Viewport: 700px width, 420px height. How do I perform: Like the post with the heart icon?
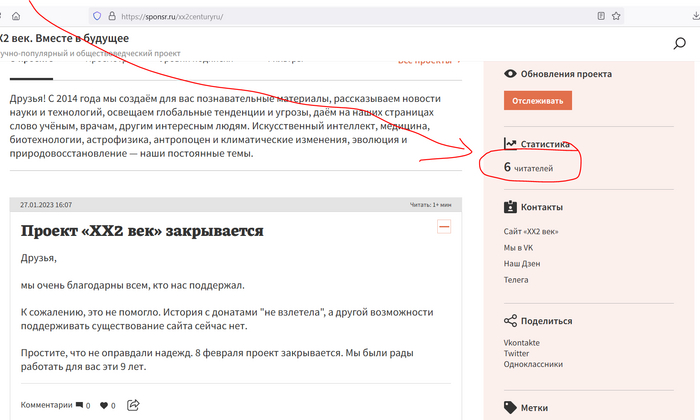[x=104, y=405]
